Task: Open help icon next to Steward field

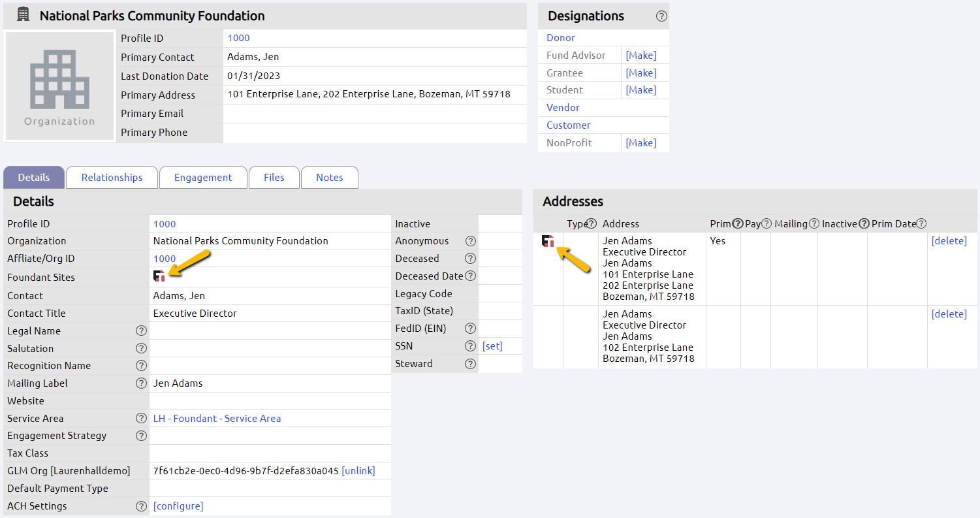Action: (470, 363)
